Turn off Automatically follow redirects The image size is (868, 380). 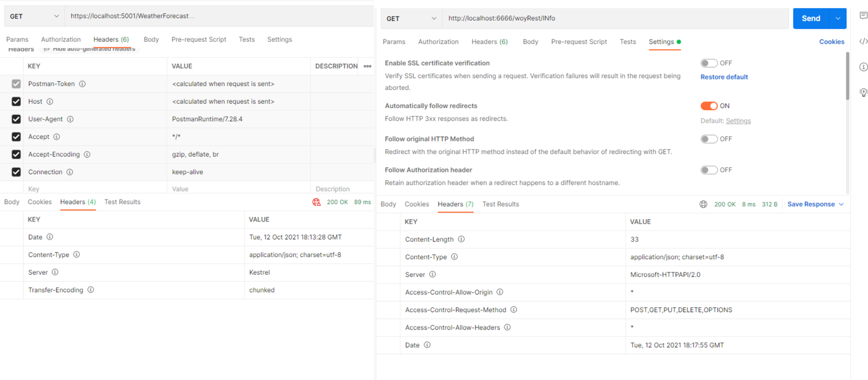click(x=709, y=106)
